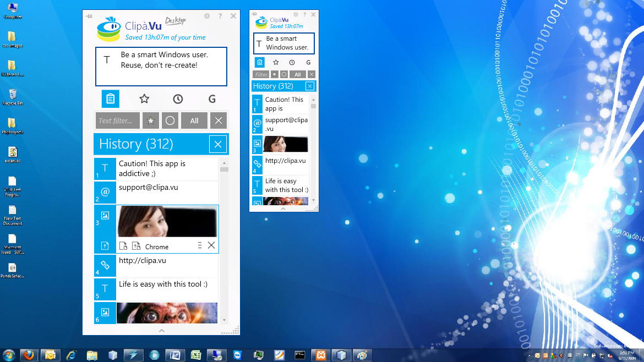Toggle star filter in small window
Image resolution: width=644 pixels, height=362 pixels.
[275, 74]
